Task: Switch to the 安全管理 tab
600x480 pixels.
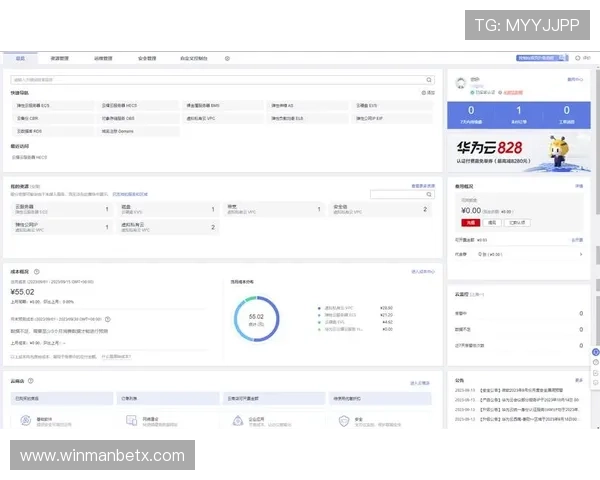Action: [146, 58]
